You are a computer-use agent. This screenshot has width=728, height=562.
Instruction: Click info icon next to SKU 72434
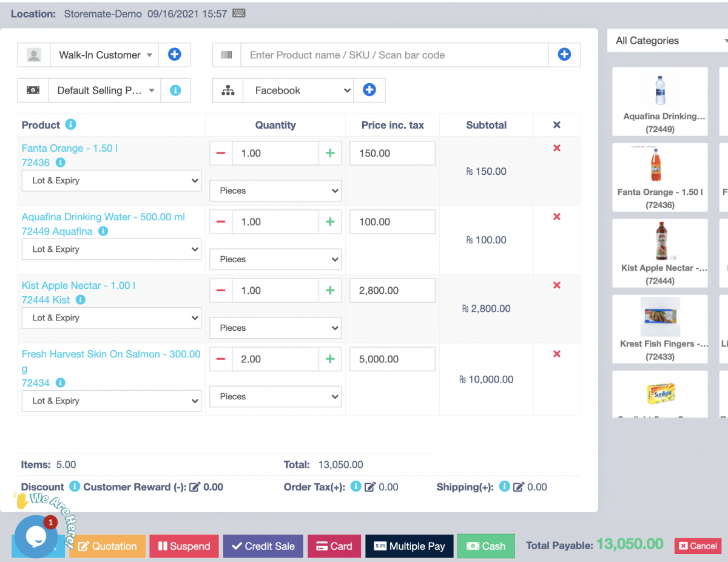tap(60, 382)
